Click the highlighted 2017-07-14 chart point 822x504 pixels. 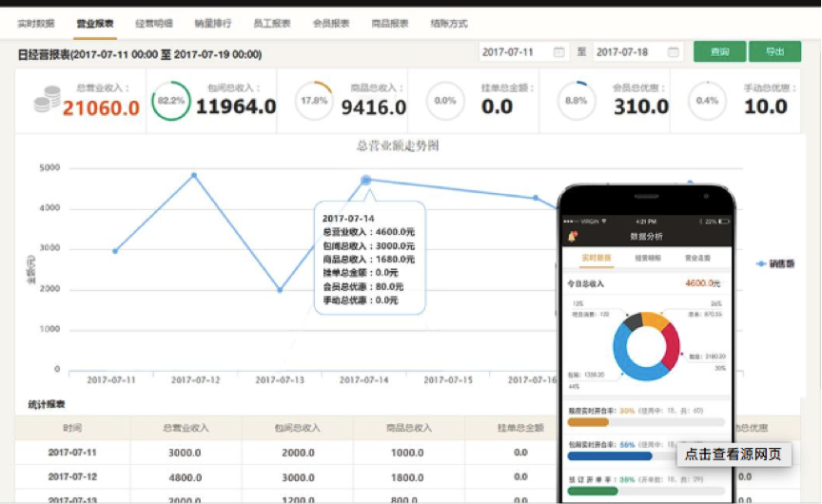(366, 180)
